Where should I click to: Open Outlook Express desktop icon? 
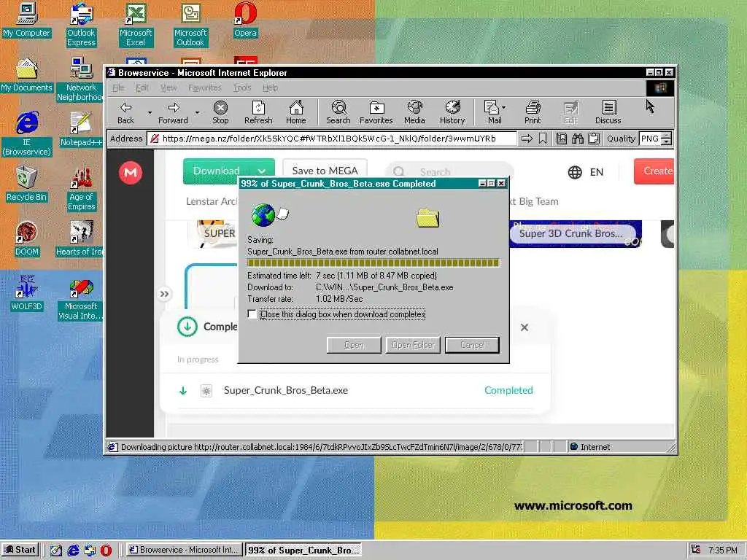pyautogui.click(x=81, y=25)
